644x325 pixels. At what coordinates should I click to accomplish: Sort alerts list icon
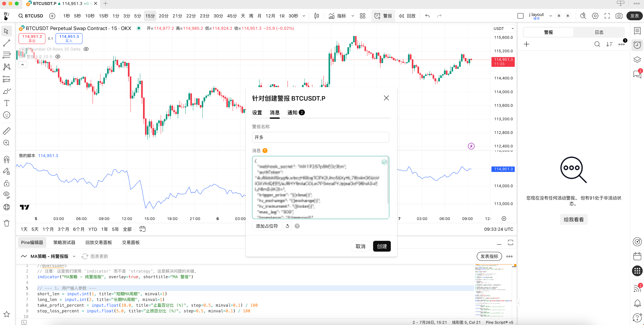609,44
